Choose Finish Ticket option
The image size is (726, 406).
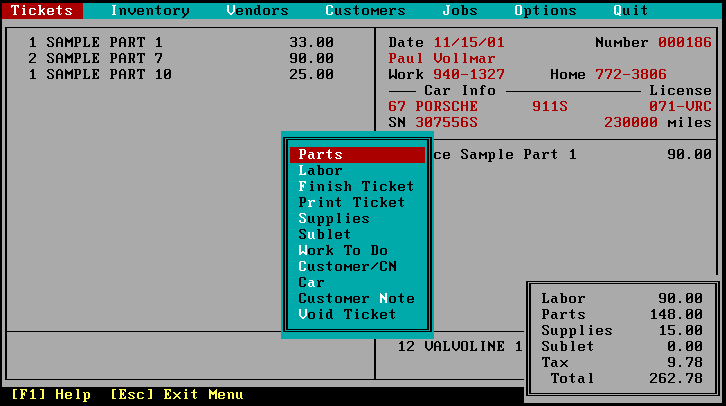click(x=356, y=187)
